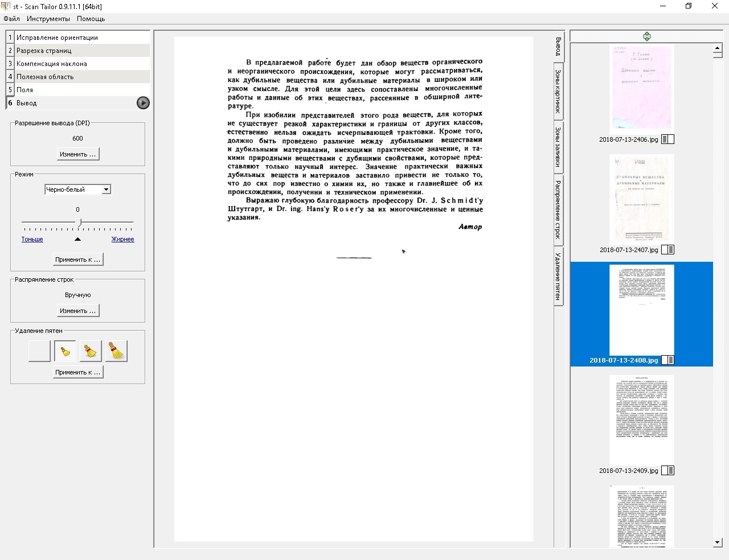Select thumbnail 2018-07-13-2409.jpg
The image size is (729, 560).
tap(641, 421)
